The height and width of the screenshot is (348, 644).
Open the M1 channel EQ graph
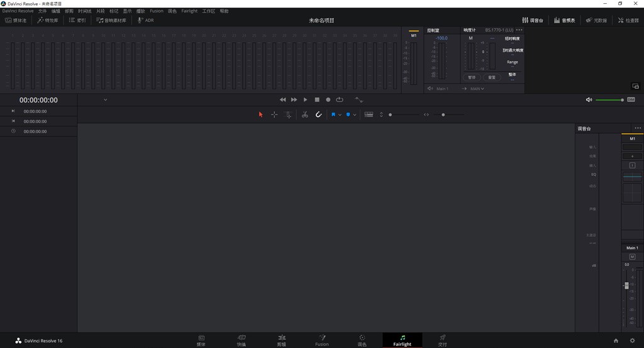pyautogui.click(x=632, y=177)
